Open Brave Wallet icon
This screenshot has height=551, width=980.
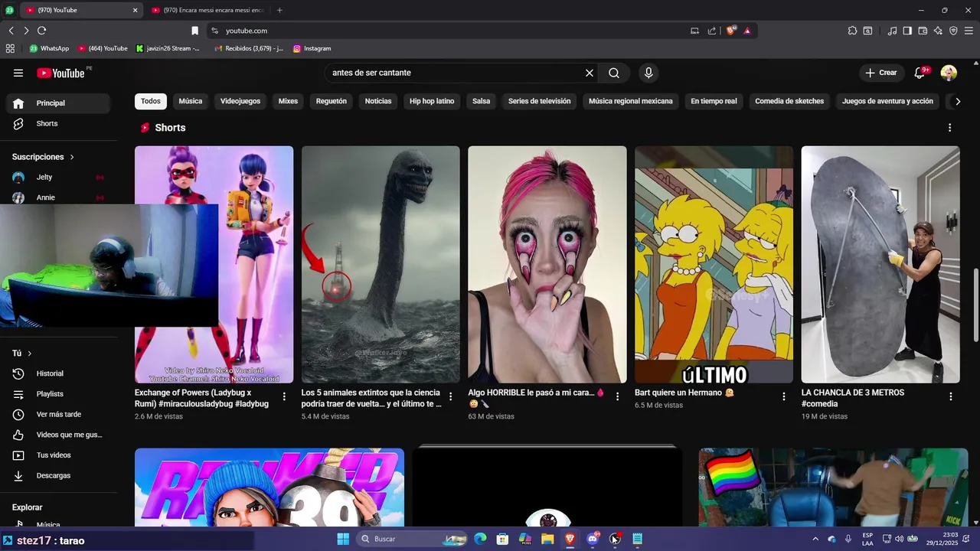[923, 31]
